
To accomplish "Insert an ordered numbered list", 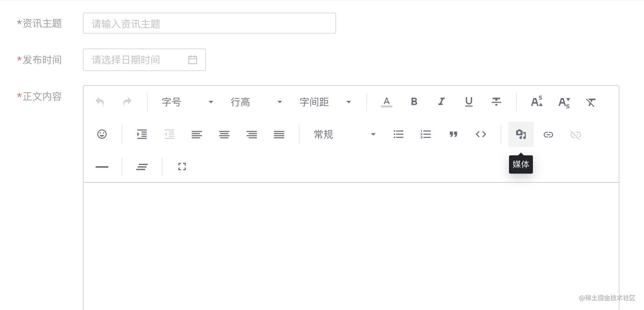I will point(426,134).
